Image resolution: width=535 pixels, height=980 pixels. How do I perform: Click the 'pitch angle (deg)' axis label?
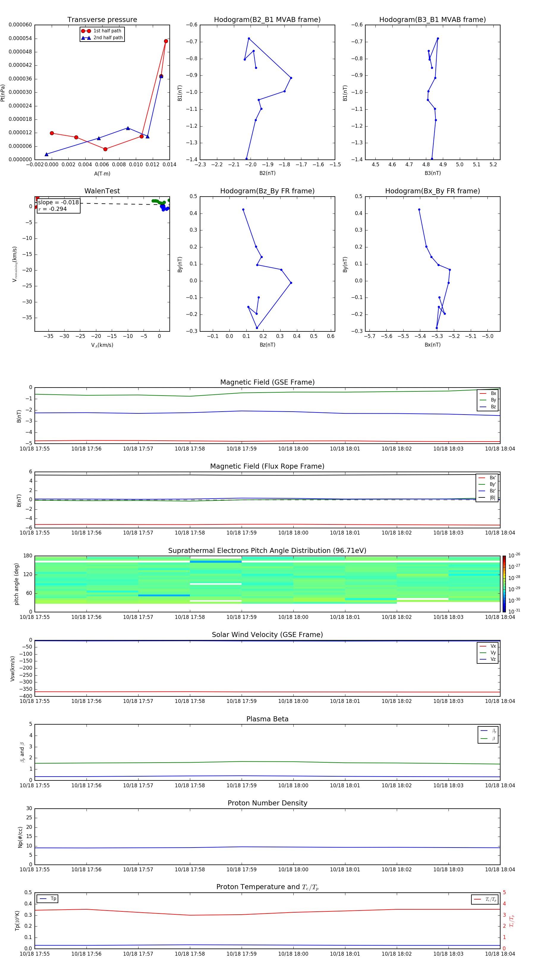pyautogui.click(x=16, y=584)
